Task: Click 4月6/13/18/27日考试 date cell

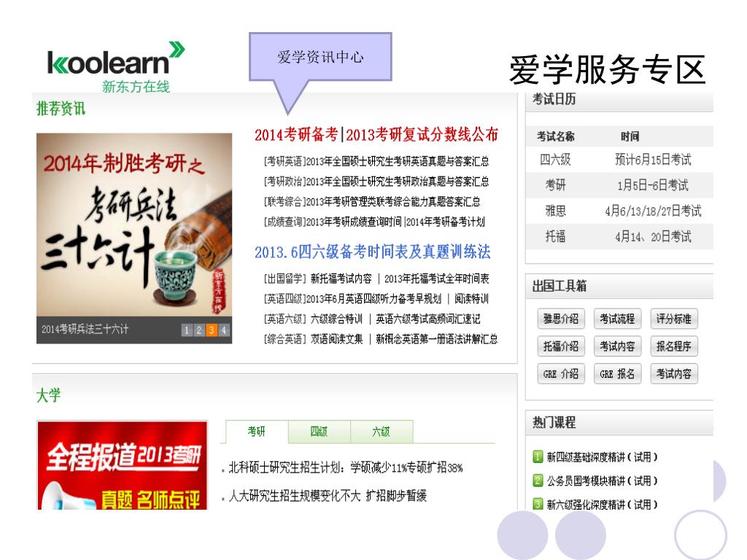Action: 653,211
